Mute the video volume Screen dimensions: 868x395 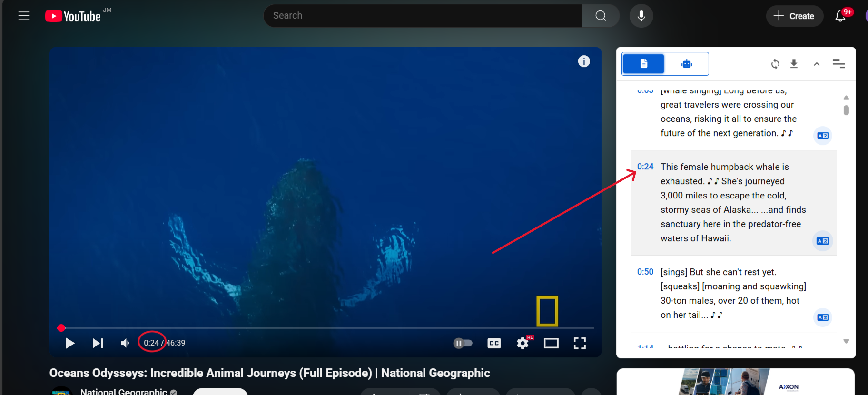click(125, 343)
